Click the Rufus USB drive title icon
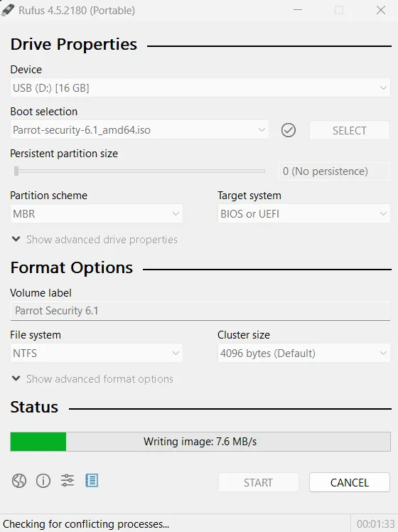This screenshot has height=532, width=398. click(8, 10)
